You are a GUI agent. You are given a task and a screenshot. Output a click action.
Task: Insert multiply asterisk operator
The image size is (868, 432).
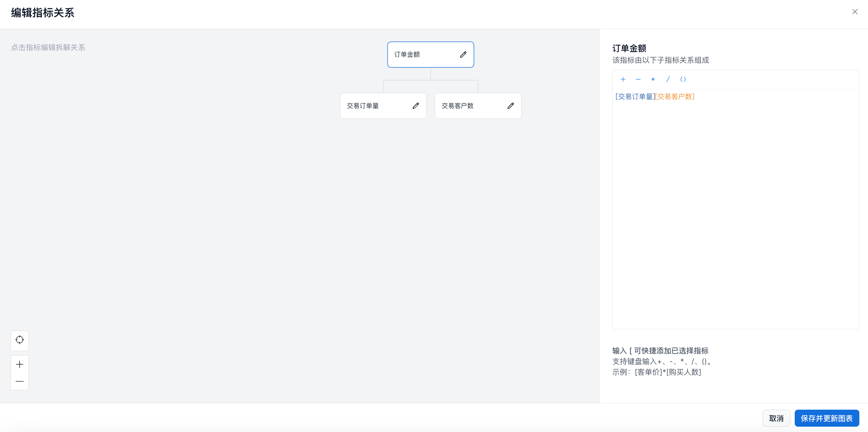653,80
